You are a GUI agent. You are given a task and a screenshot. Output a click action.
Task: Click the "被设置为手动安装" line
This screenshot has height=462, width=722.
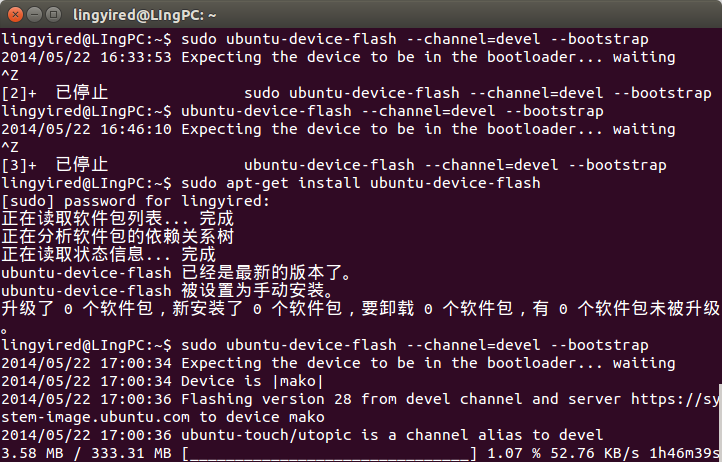pos(257,291)
